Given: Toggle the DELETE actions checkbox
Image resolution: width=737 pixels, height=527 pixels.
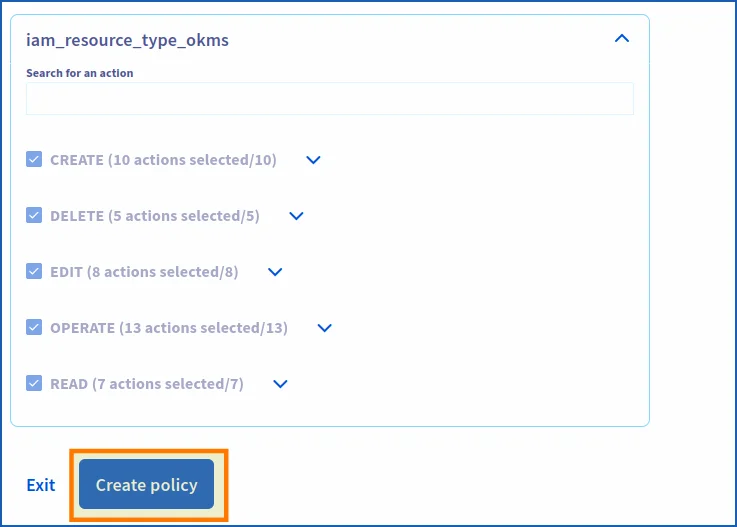Looking at the screenshot, I should pos(34,215).
